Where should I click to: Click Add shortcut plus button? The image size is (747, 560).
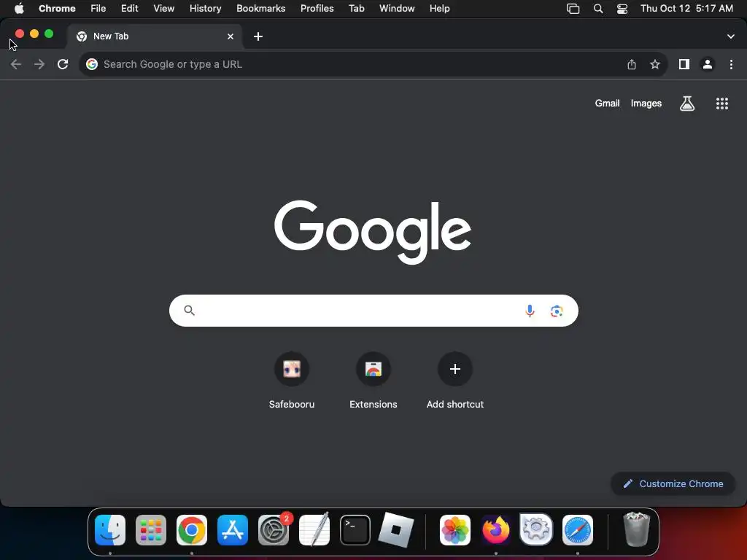point(455,369)
